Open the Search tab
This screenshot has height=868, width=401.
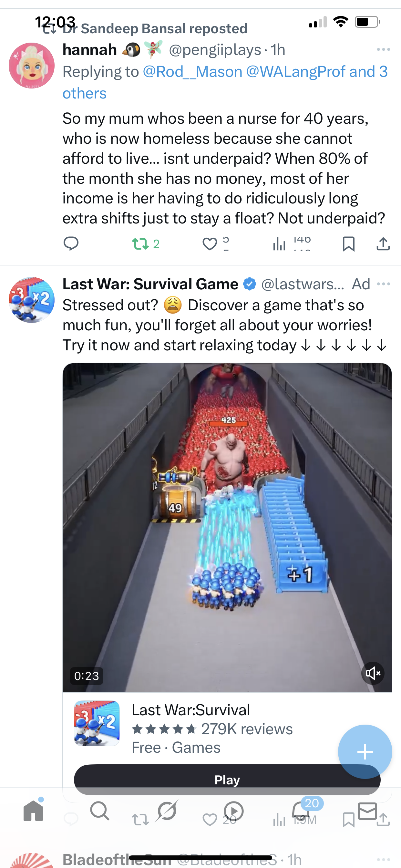[x=100, y=811]
